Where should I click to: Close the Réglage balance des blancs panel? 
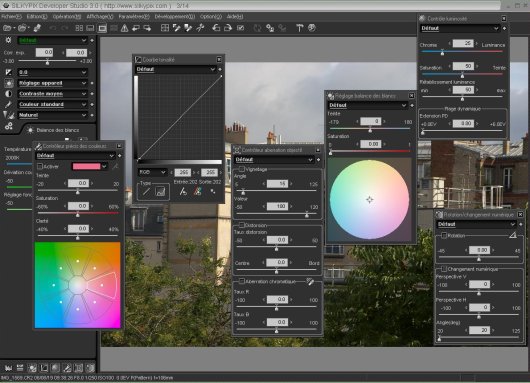click(411, 96)
